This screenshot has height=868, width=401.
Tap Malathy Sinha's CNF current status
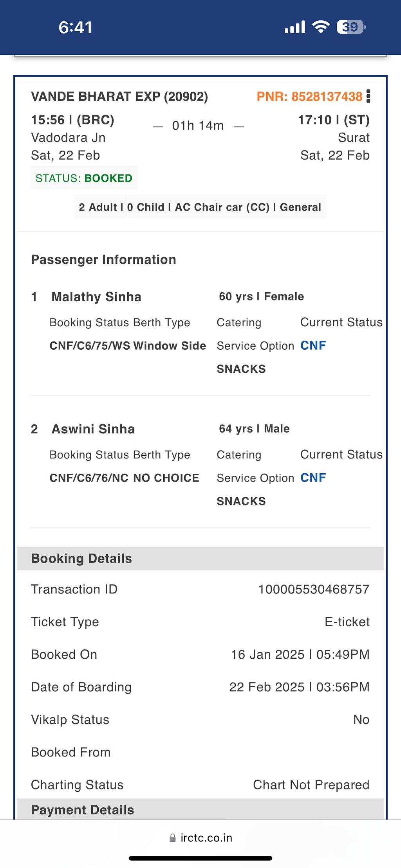coord(313,345)
